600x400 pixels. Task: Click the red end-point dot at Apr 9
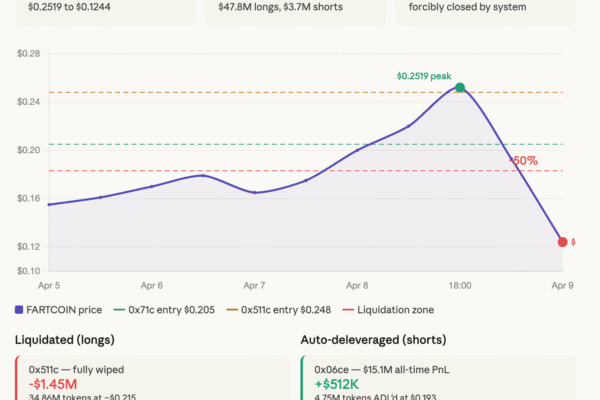point(562,242)
